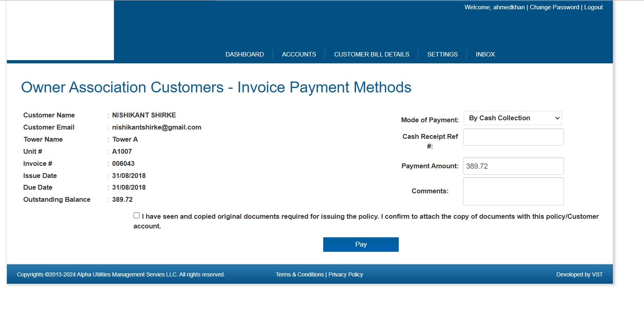The image size is (644, 318).
Task: Open the Terms & Conditions link
Action: 299,274
